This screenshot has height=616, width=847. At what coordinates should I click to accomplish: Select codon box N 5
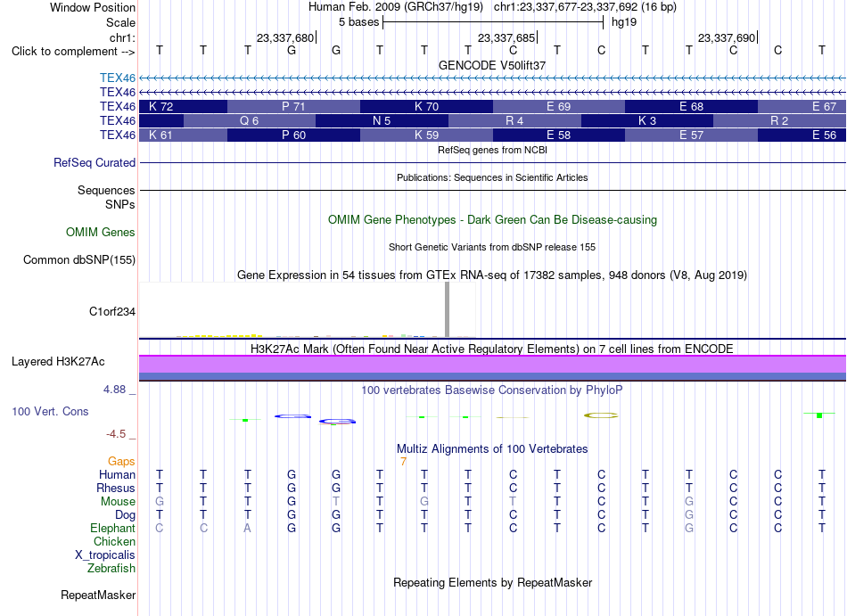[382, 120]
